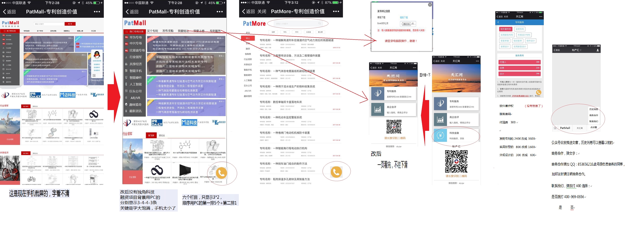Screen dimensions: 644x227
Task: Click the search magnifier in the PatMore search box
Action: click(320, 23)
